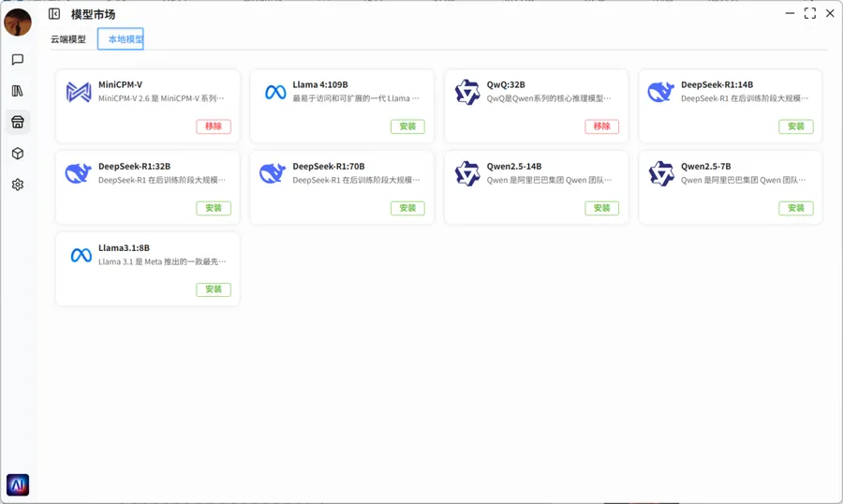Open the Qwen2.5-14B model card title

(x=514, y=167)
